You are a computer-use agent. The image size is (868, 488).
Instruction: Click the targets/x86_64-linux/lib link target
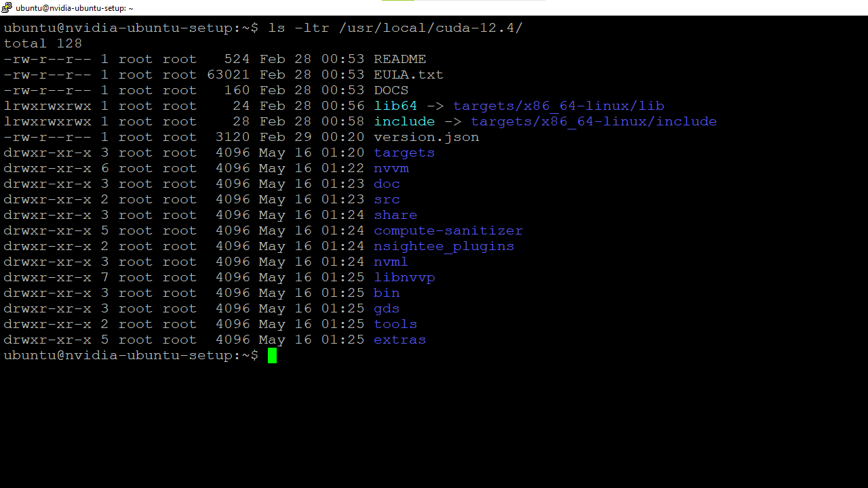tap(558, 106)
